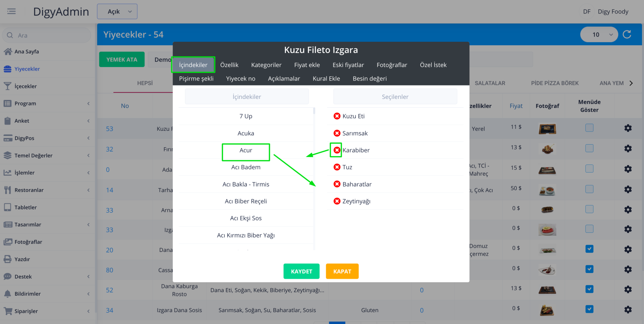644x324 pixels.
Task: Close dialog with KAPAT button
Action: pyautogui.click(x=342, y=271)
